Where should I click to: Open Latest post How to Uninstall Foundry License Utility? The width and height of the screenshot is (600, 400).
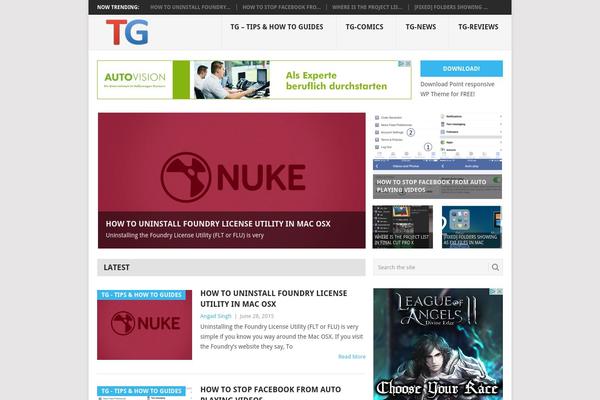point(274,299)
